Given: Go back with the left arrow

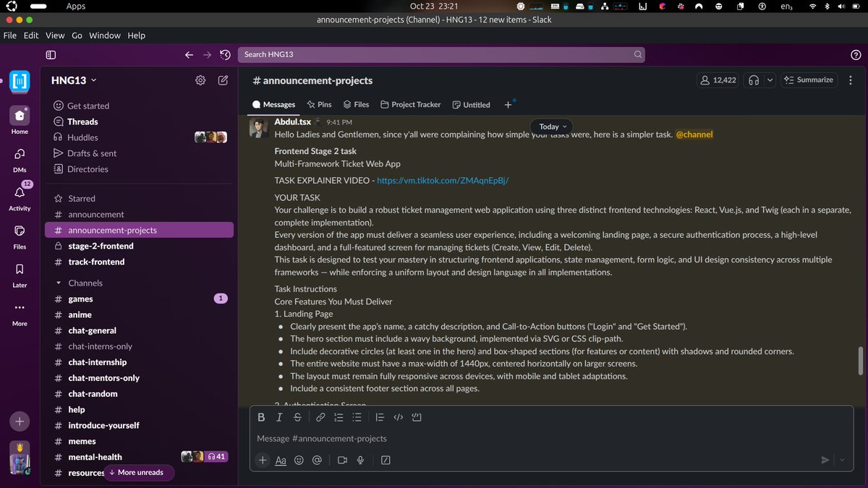Looking at the screenshot, I should pos(190,54).
